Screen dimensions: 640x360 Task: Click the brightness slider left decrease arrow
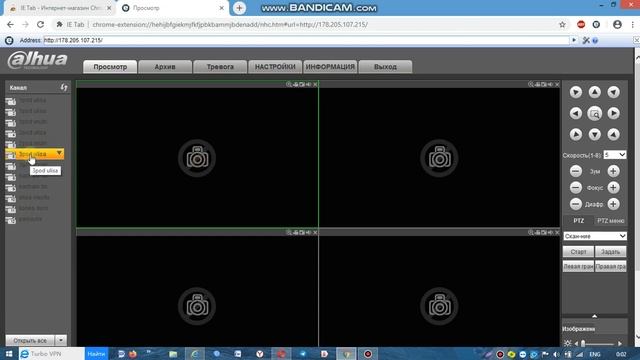(576, 344)
